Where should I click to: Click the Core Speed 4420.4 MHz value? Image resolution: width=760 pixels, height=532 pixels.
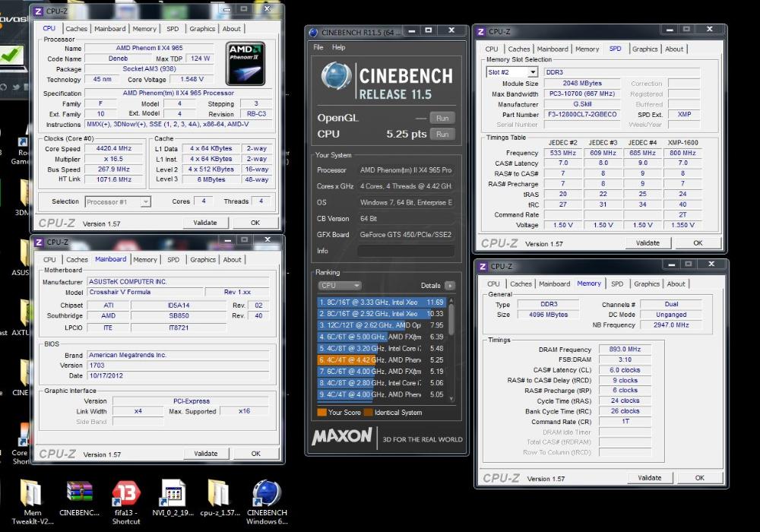coord(114,148)
